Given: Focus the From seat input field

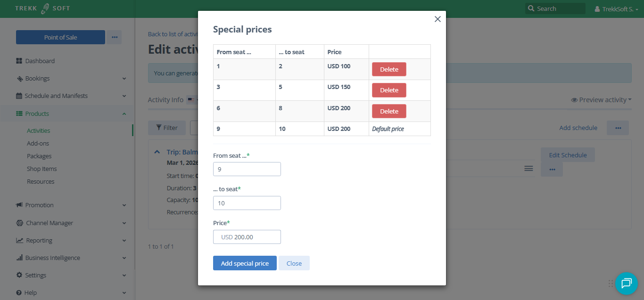Looking at the screenshot, I should point(247,169).
